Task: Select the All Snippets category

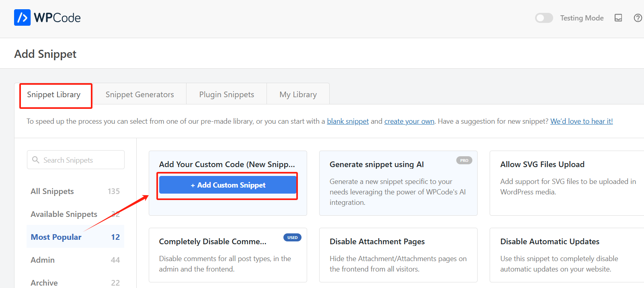Action: (x=52, y=191)
